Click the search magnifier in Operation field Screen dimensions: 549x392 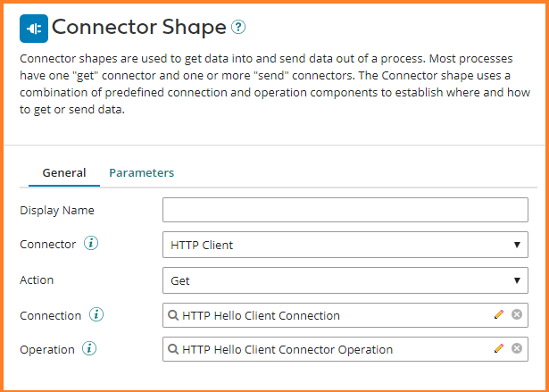(173, 350)
